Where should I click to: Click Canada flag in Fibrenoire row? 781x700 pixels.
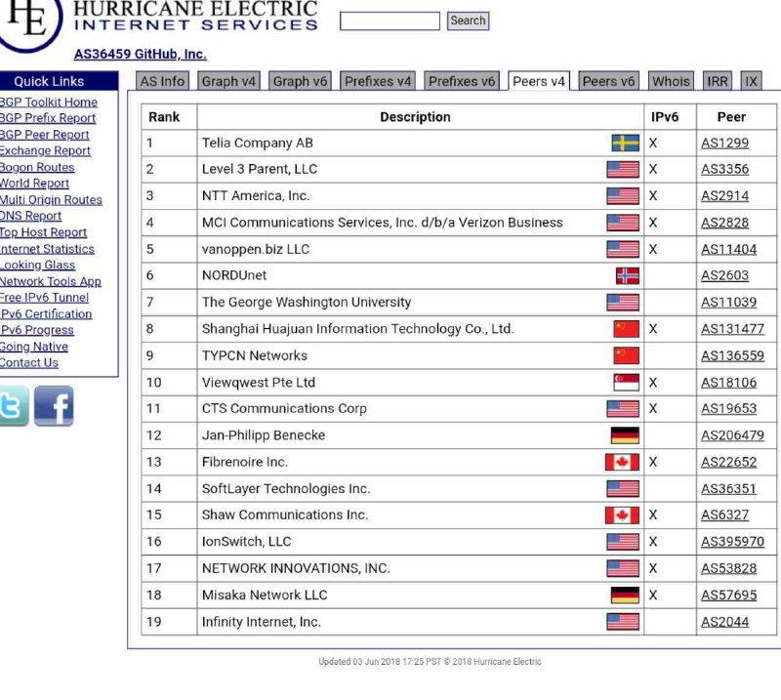(622, 462)
